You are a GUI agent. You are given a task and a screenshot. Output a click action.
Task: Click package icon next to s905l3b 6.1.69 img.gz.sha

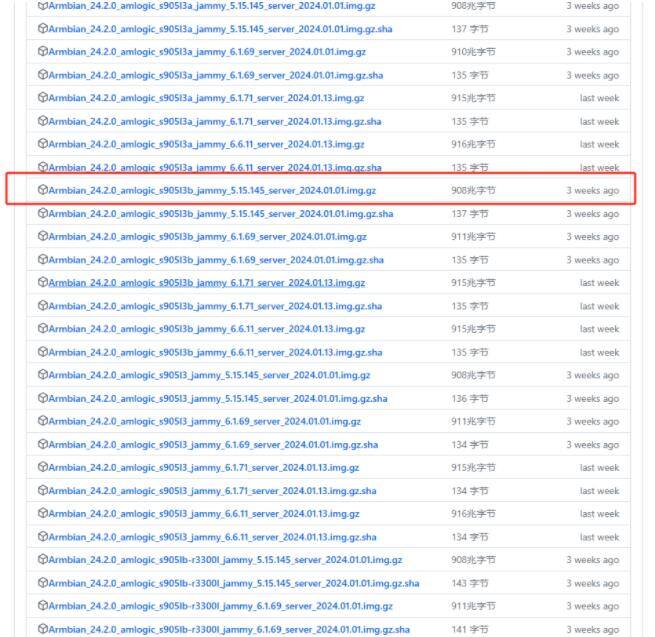click(x=42, y=260)
